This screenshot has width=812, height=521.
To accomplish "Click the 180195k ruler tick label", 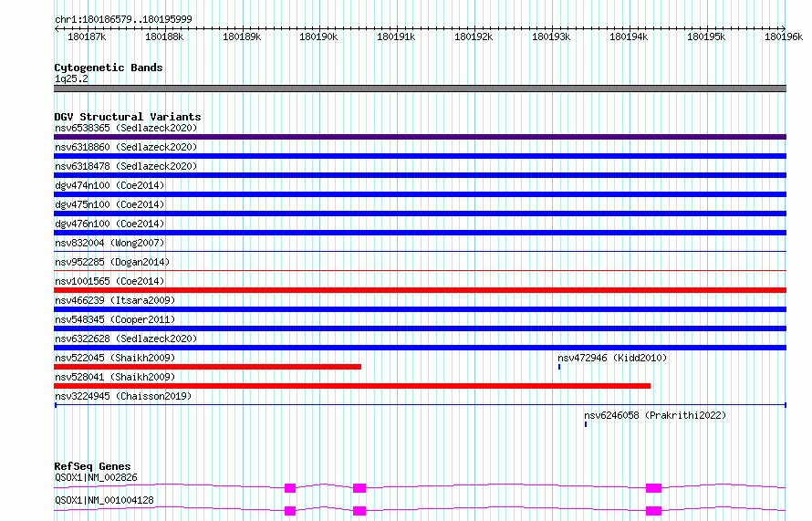I will tap(706, 36).
